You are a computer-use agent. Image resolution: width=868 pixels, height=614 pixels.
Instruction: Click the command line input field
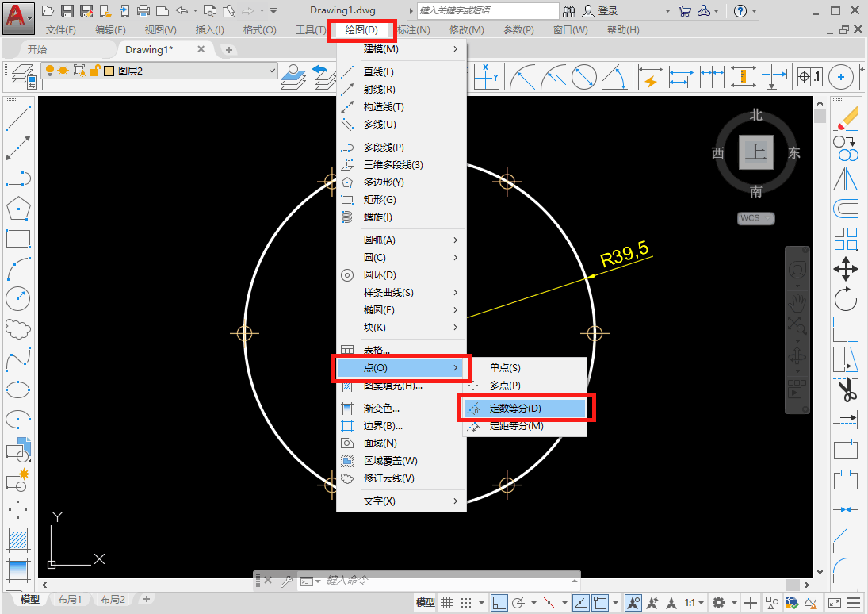point(444,581)
